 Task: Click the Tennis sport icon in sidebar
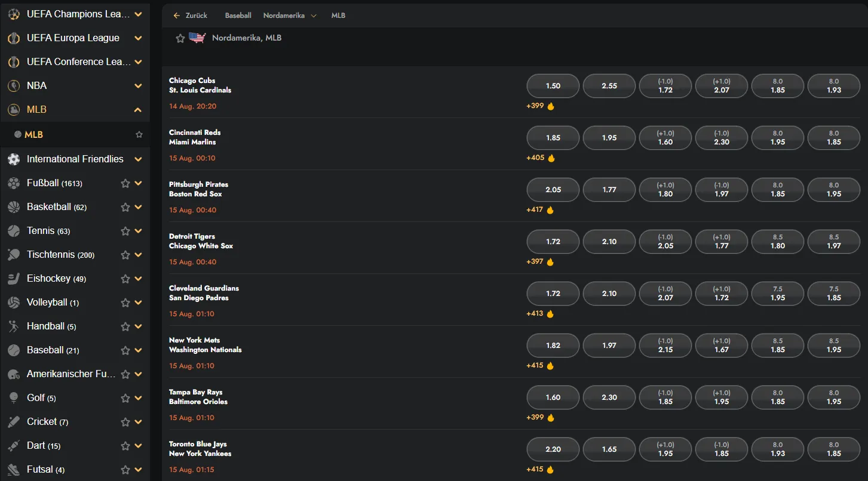(x=14, y=231)
